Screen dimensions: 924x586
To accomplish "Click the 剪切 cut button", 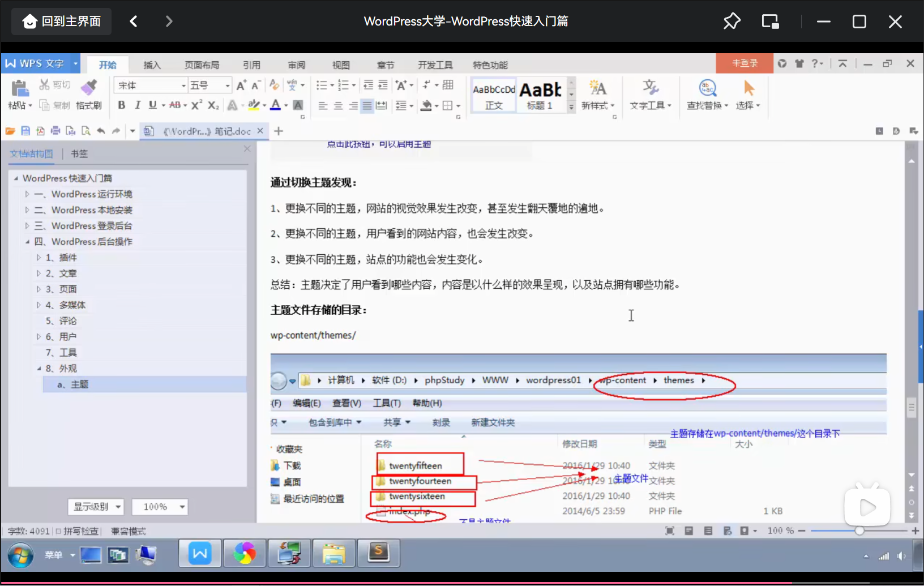I will pos(55,85).
